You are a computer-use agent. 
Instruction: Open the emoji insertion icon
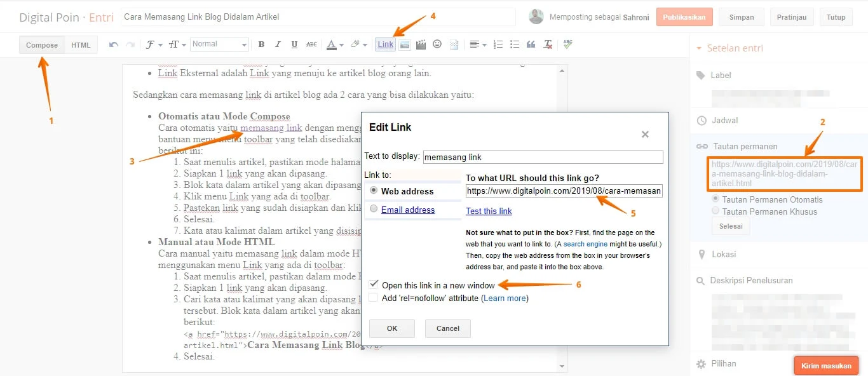coord(437,44)
